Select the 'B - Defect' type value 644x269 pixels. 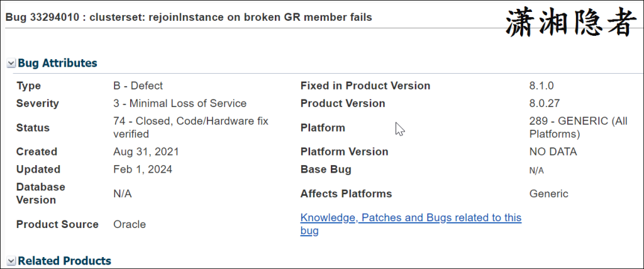138,86
